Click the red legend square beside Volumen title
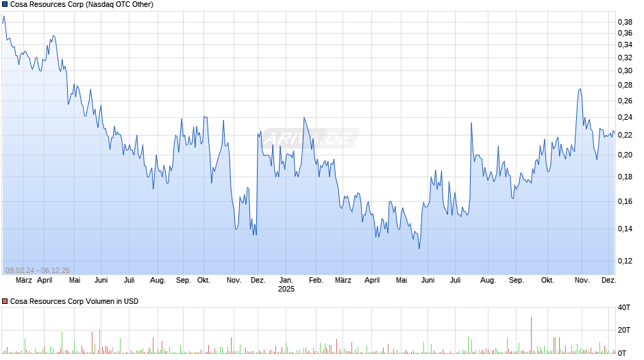The height and width of the screenshot is (360, 644). [5, 301]
